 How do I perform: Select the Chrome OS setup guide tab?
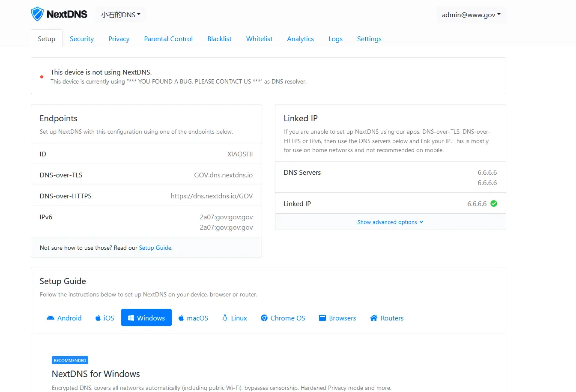[283, 318]
